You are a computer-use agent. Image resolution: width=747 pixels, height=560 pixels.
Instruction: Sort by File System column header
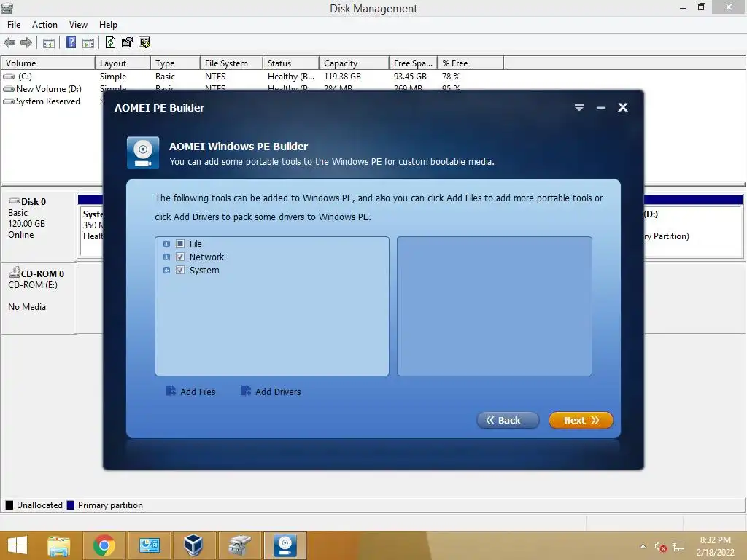click(231, 63)
